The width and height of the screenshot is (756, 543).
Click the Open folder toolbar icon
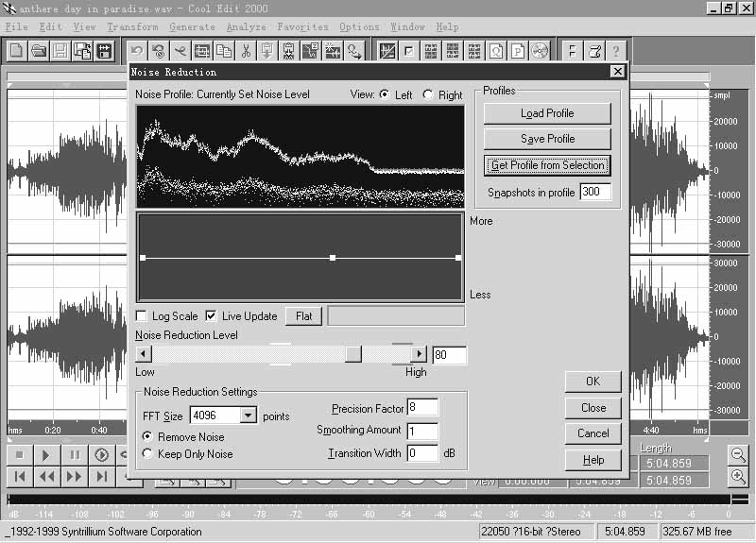click(x=39, y=51)
